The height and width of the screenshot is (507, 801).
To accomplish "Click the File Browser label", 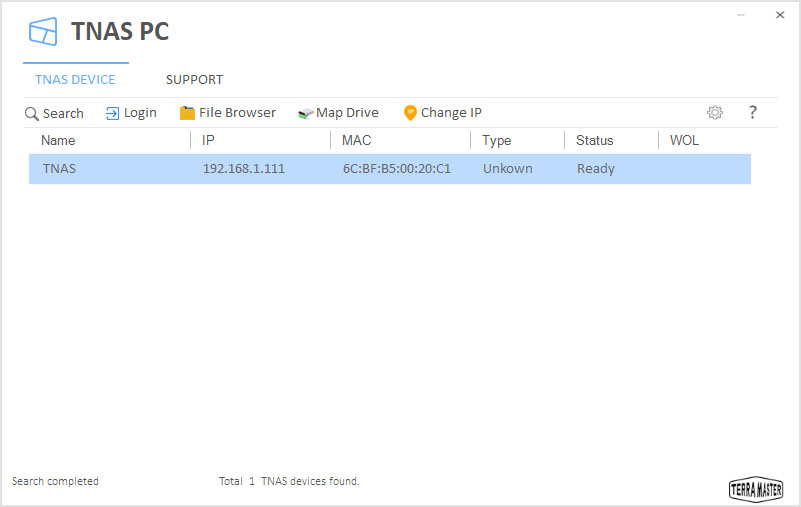I will point(237,112).
